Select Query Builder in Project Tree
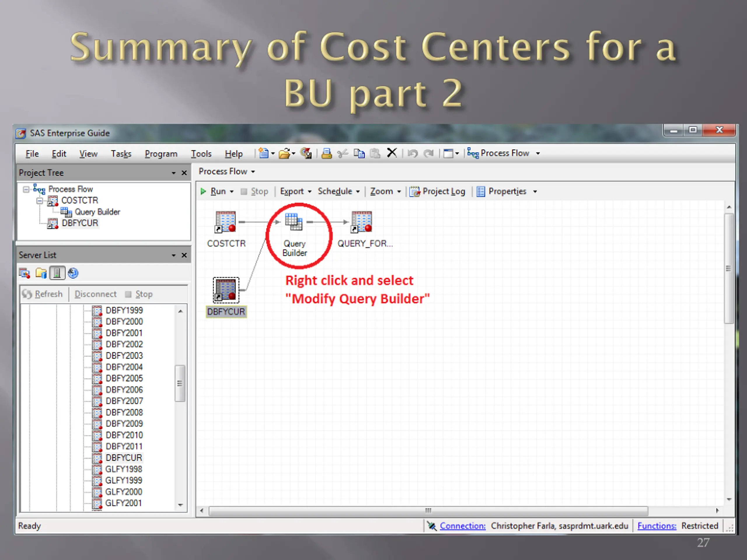 click(x=97, y=212)
